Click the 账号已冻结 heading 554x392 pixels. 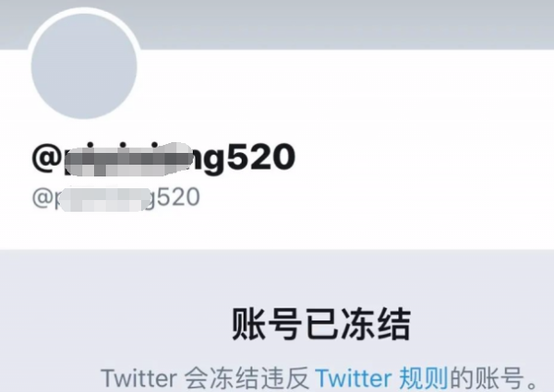(x=321, y=324)
